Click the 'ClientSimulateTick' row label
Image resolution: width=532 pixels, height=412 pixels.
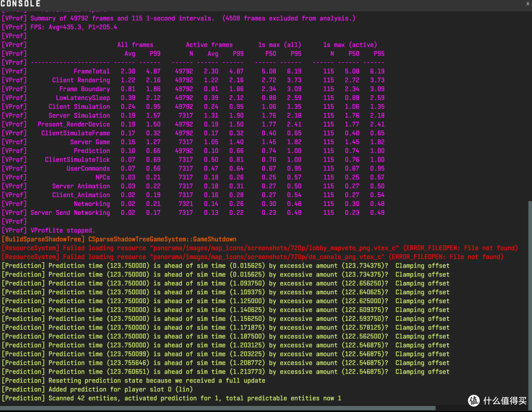pos(77,160)
